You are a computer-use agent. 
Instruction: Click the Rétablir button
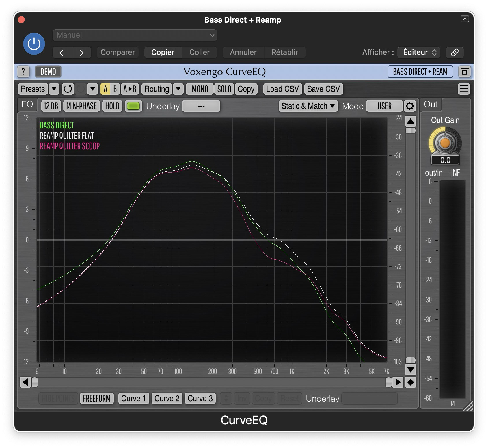285,53
